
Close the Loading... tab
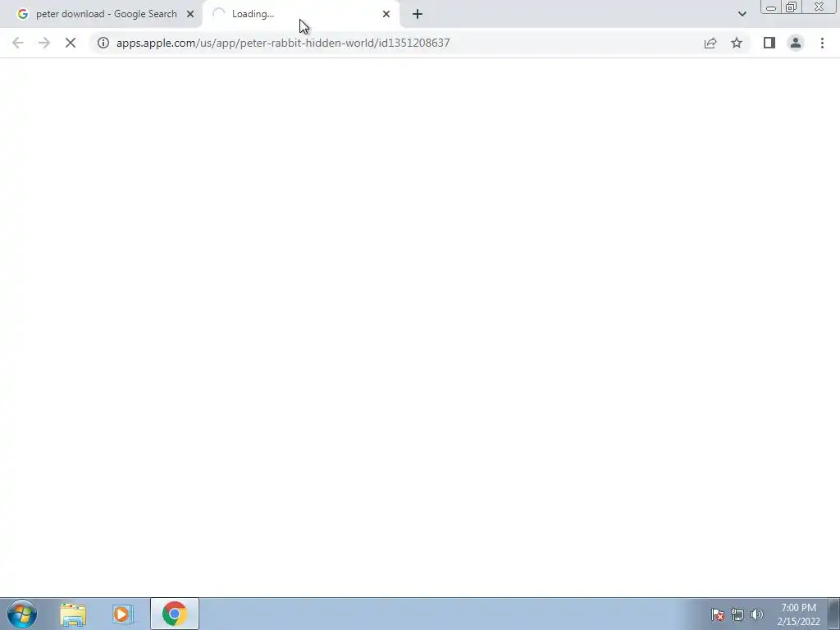pos(386,14)
